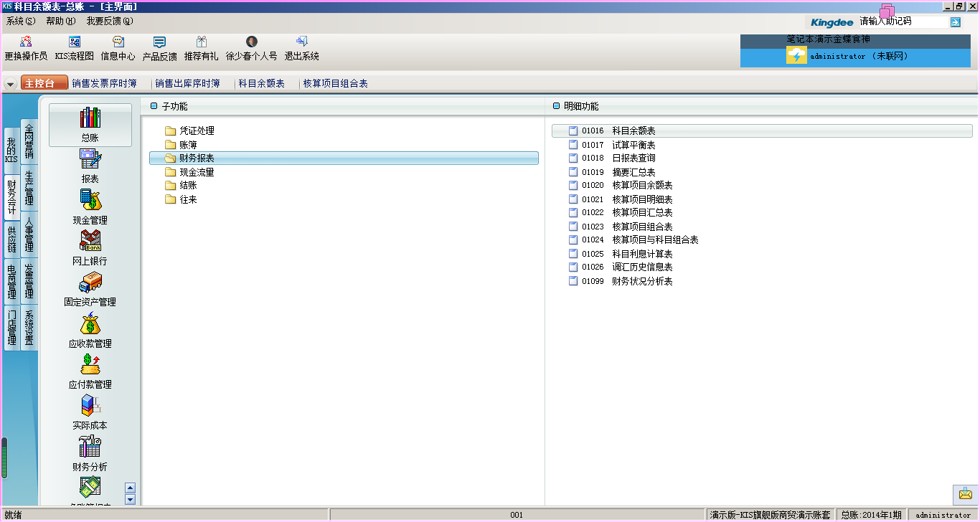This screenshot has width=980, height=522.
Task: Open 01017 试算平衡表 function
Action: point(612,145)
